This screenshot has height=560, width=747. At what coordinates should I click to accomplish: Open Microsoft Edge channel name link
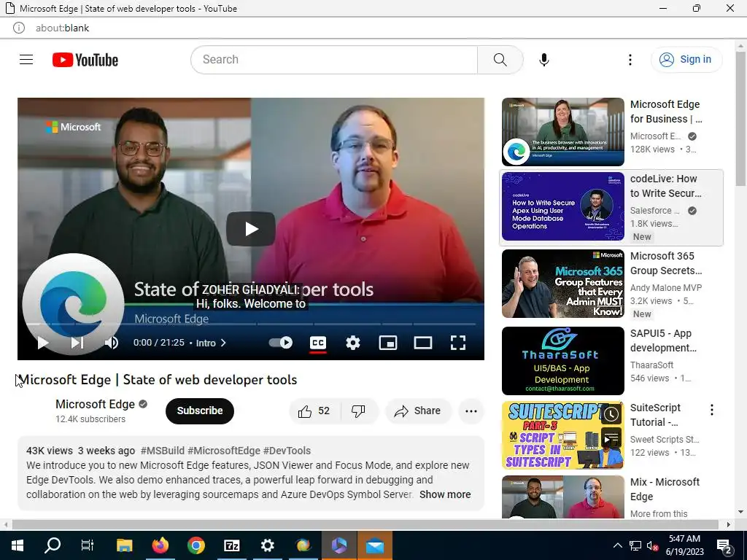[96, 404]
